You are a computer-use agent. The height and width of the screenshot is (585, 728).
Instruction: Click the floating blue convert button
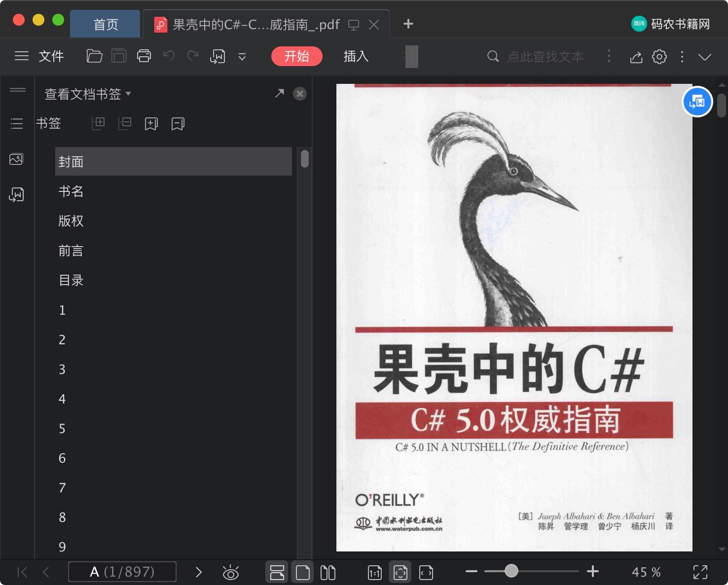pyautogui.click(x=697, y=102)
